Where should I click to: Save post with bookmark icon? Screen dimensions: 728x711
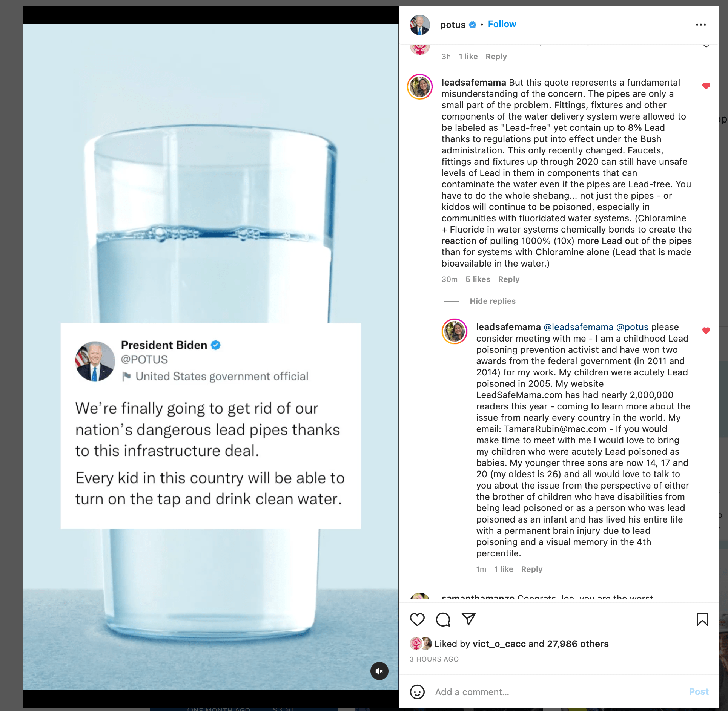coord(702,619)
